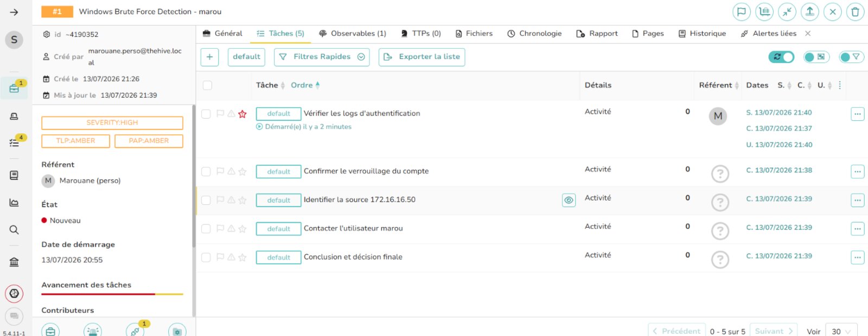
Task: Open the alerts icon in the left sidebar
Action: (x=14, y=116)
